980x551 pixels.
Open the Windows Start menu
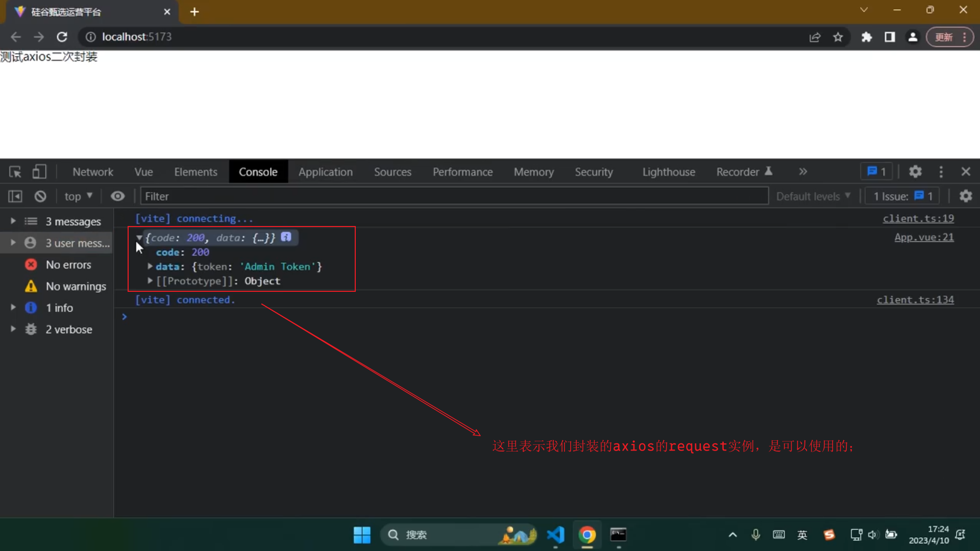click(x=362, y=535)
